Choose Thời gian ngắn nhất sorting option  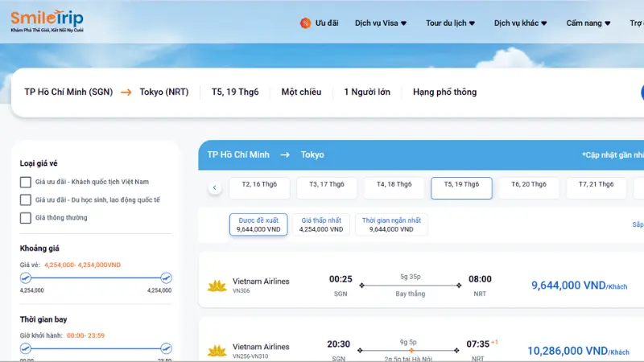[392, 224]
